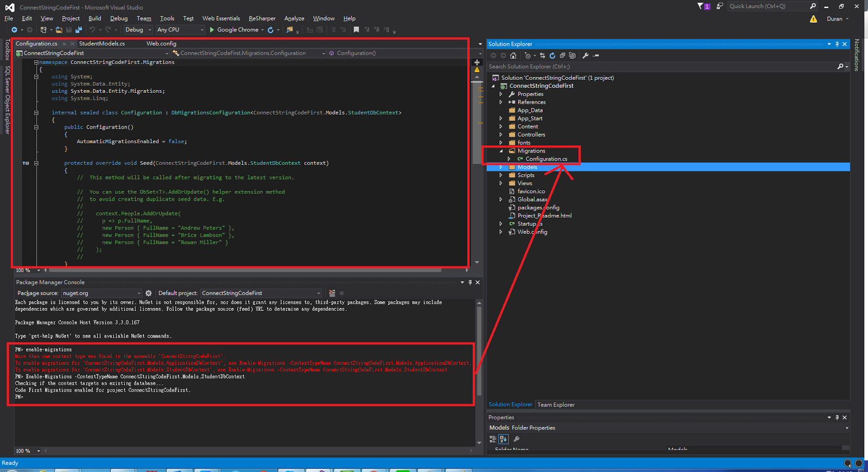The image size is (868, 472).
Task: Open SQL Server Object Explorer side tab
Action: pos(7,100)
